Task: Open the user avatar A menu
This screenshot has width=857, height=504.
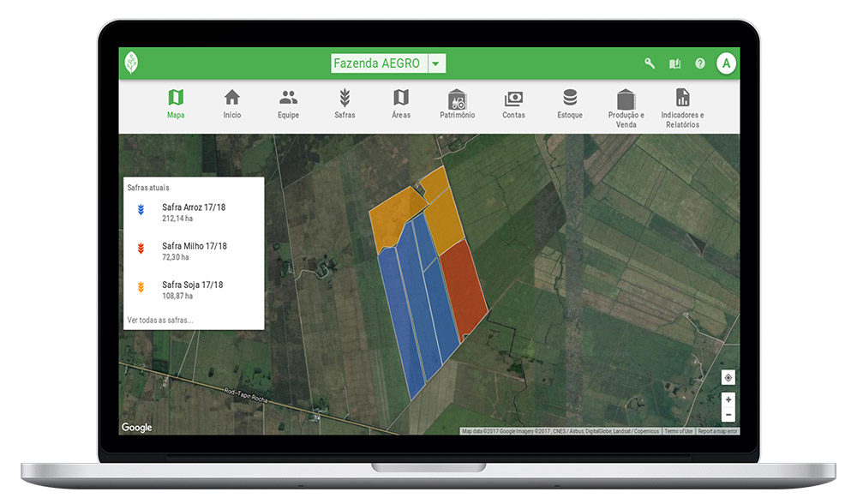Action: coord(727,63)
